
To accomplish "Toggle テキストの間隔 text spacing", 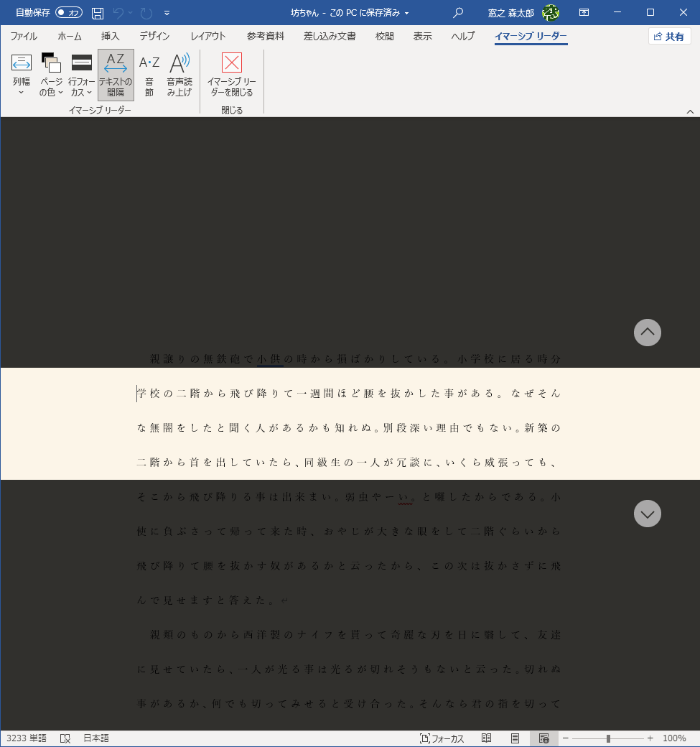I will [116, 75].
